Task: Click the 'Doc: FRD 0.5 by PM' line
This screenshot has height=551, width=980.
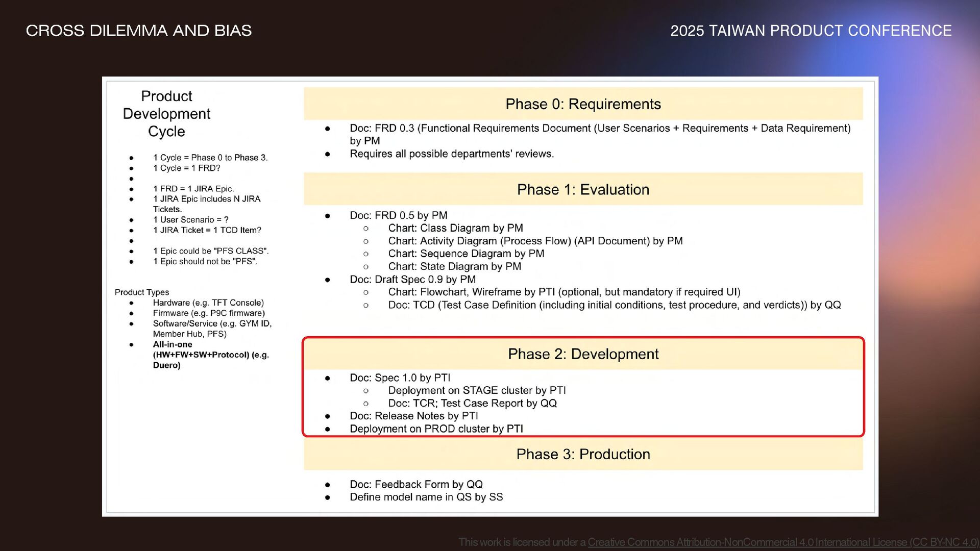Action: pyautogui.click(x=399, y=215)
